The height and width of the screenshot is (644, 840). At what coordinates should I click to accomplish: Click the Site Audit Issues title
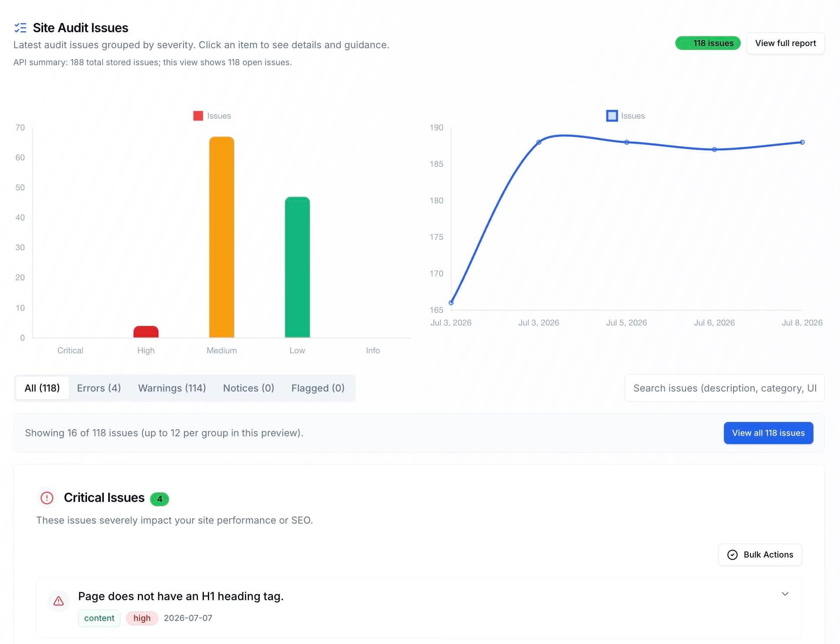[x=80, y=28]
